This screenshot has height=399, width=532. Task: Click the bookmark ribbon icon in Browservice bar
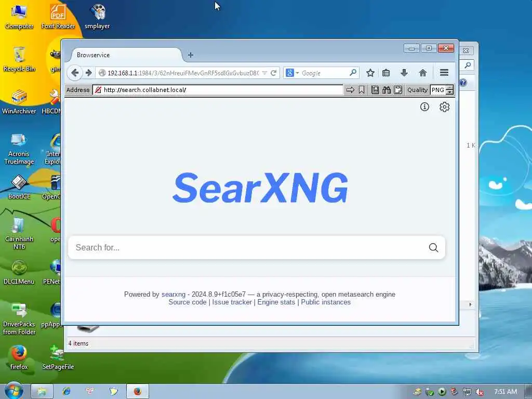362,90
